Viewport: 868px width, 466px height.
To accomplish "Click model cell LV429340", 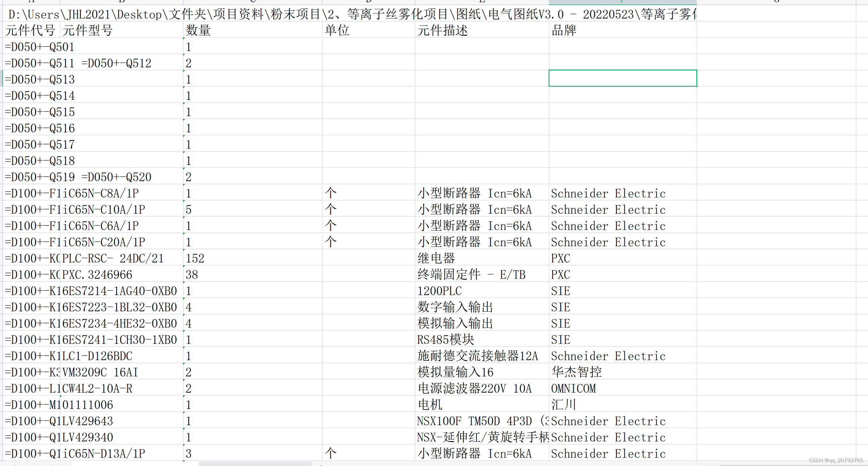I will 122,436.
